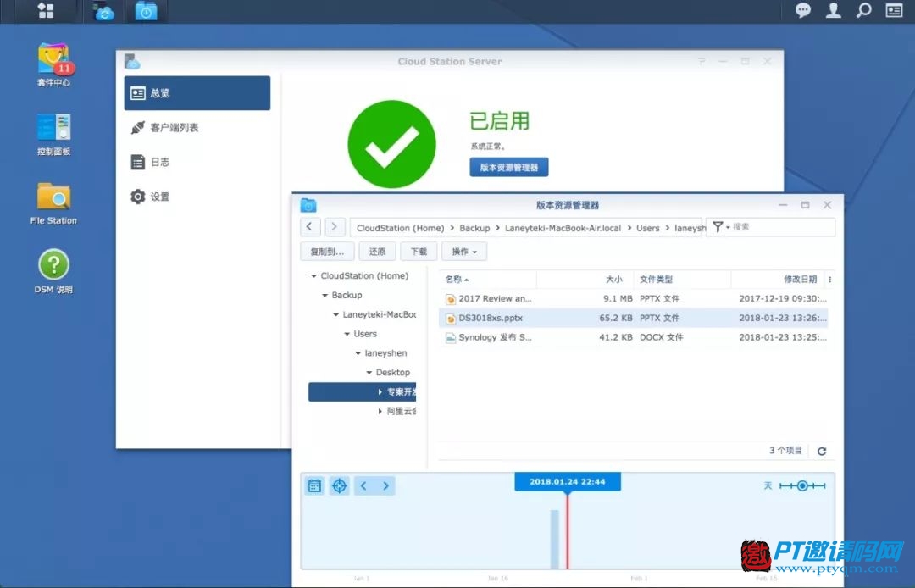Collapse the Backup tree node
This screenshot has width=915, height=588.
tap(325, 295)
